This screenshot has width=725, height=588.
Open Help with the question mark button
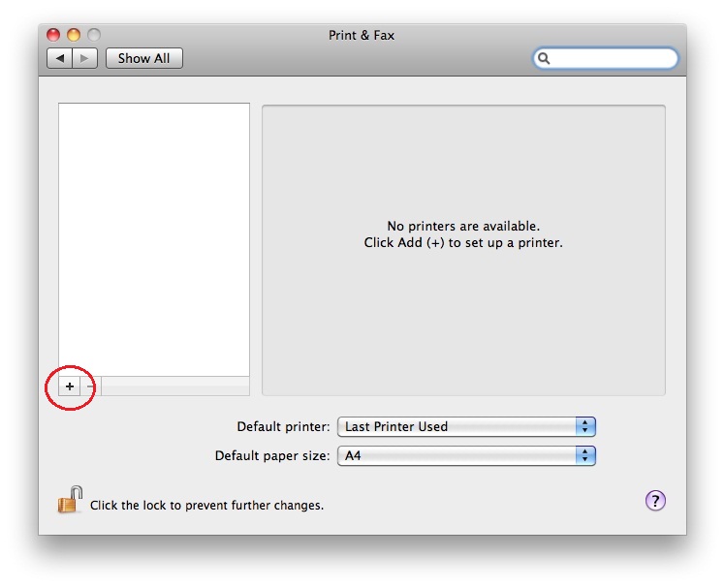[655, 500]
